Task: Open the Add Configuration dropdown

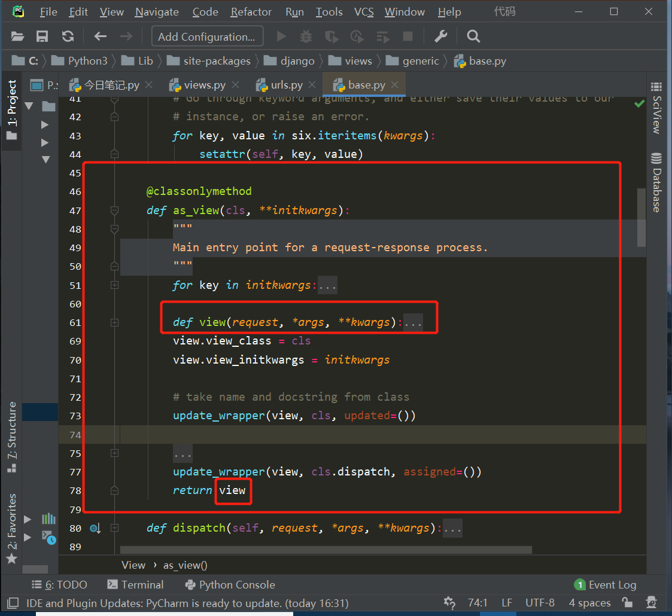Action: point(207,36)
